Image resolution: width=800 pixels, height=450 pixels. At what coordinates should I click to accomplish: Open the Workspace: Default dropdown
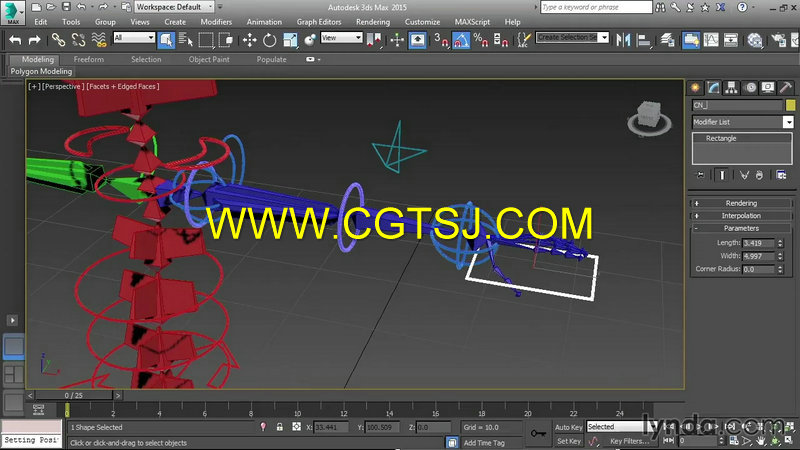174,7
